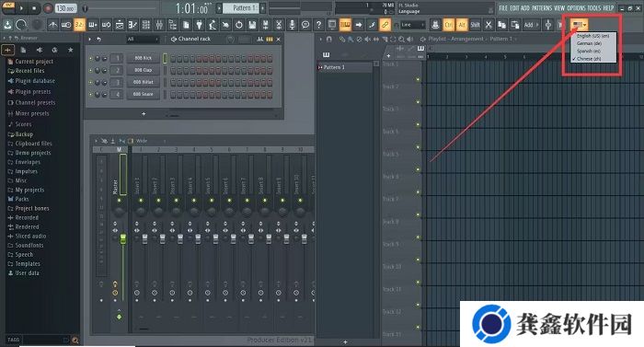
Task: Open the PATTERNS menu
Action: [x=542, y=7]
